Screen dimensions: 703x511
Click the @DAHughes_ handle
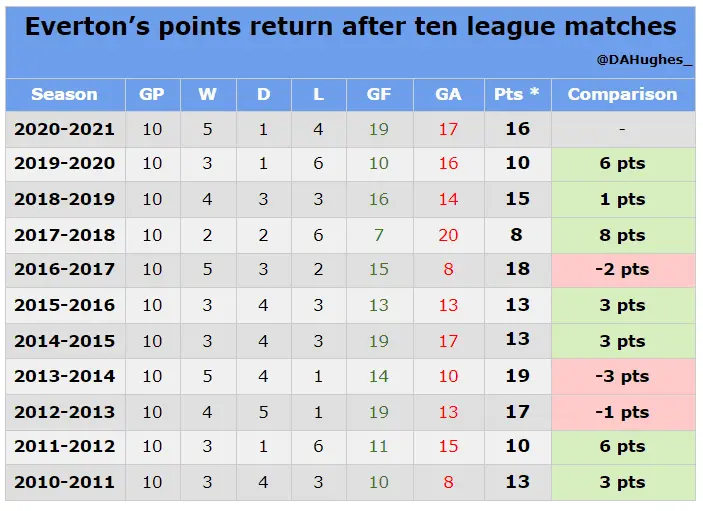click(644, 60)
